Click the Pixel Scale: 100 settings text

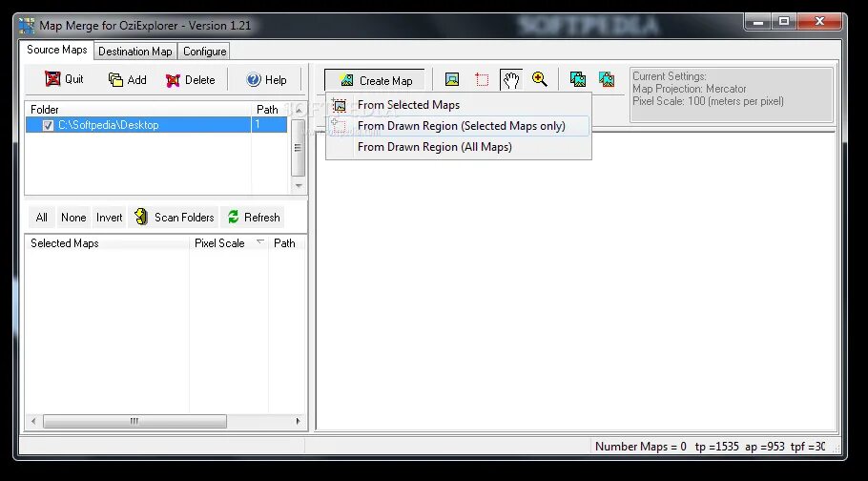coord(708,101)
